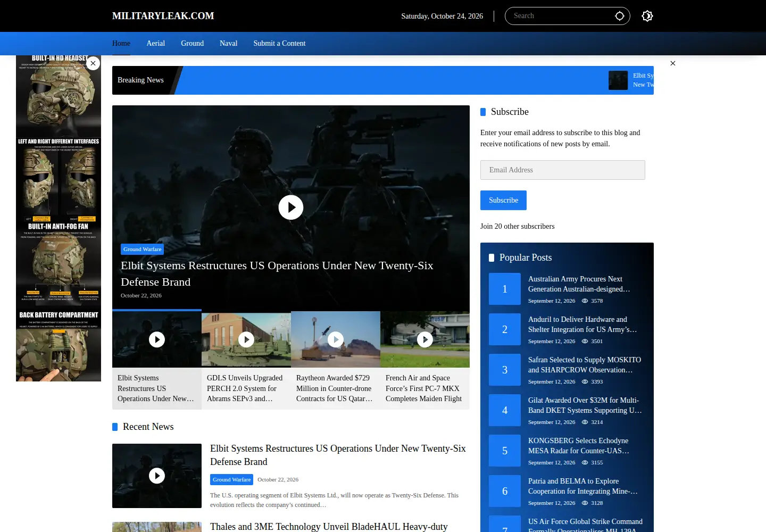Play the Raytheon counter-drone video

[336, 339]
